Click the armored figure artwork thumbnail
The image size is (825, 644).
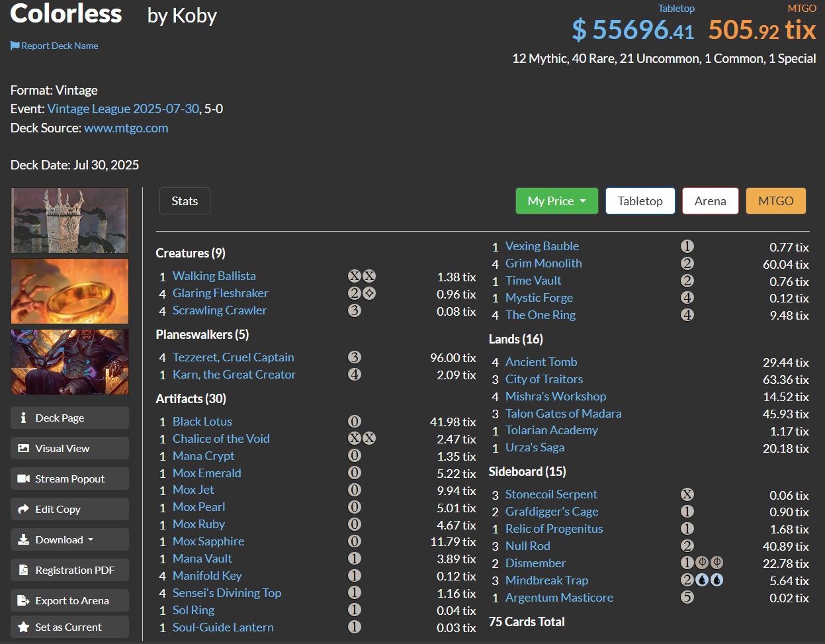tap(69, 362)
